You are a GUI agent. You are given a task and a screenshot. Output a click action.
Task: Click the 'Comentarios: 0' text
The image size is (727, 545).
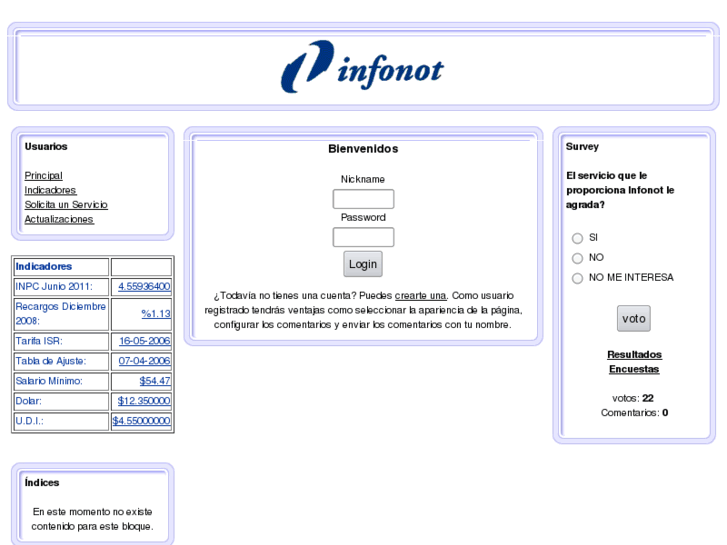(634, 413)
